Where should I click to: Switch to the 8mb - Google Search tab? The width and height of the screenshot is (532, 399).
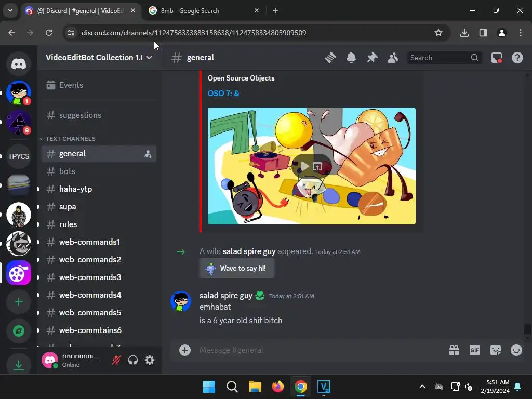coord(205,11)
